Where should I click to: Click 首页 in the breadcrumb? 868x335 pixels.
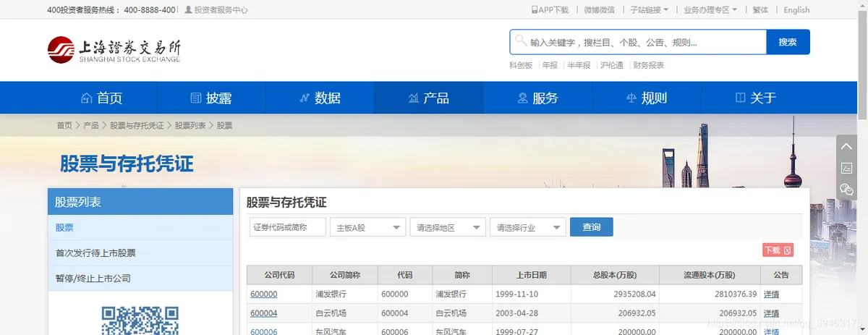[x=64, y=125]
